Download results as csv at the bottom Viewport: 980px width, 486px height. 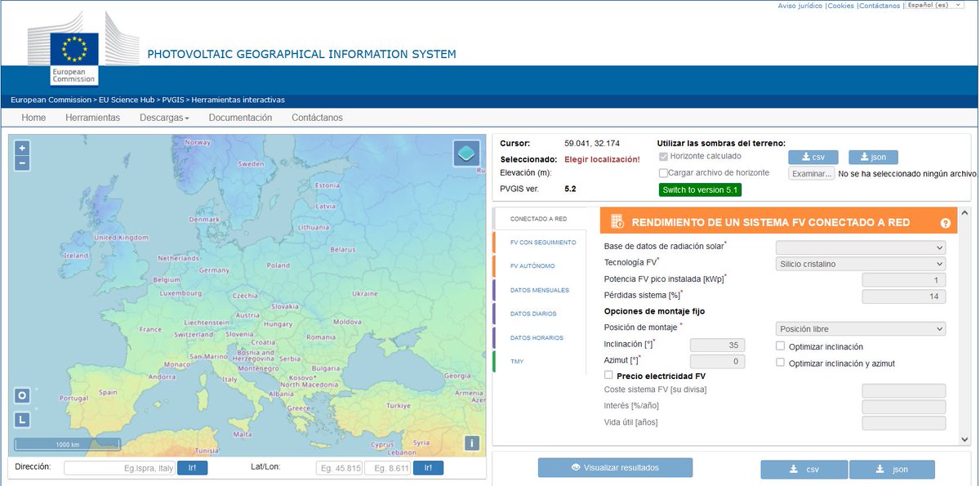tap(804, 470)
